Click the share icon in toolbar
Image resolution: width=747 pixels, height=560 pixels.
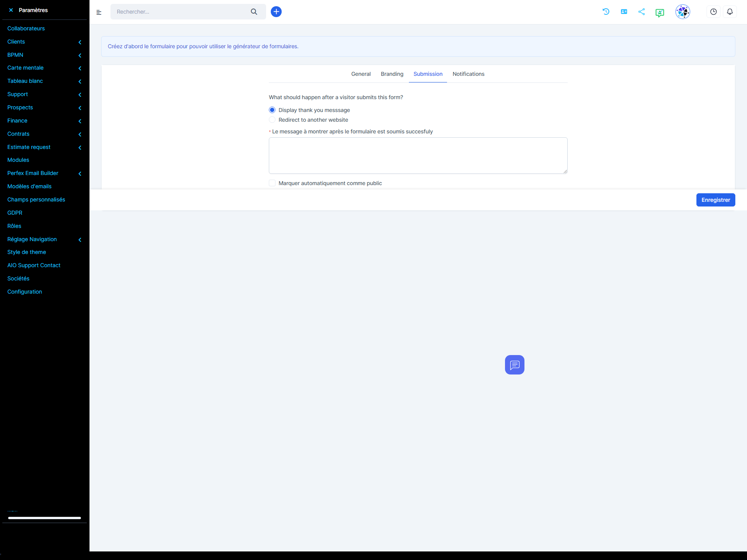[x=642, y=11]
